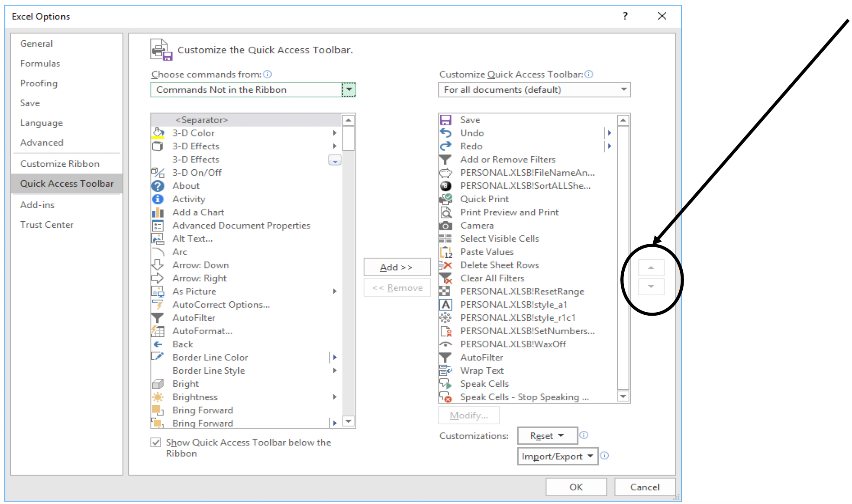Image resolution: width=852 pixels, height=504 pixels.
Task: Click the Brightness sun icon
Action: 158,397
